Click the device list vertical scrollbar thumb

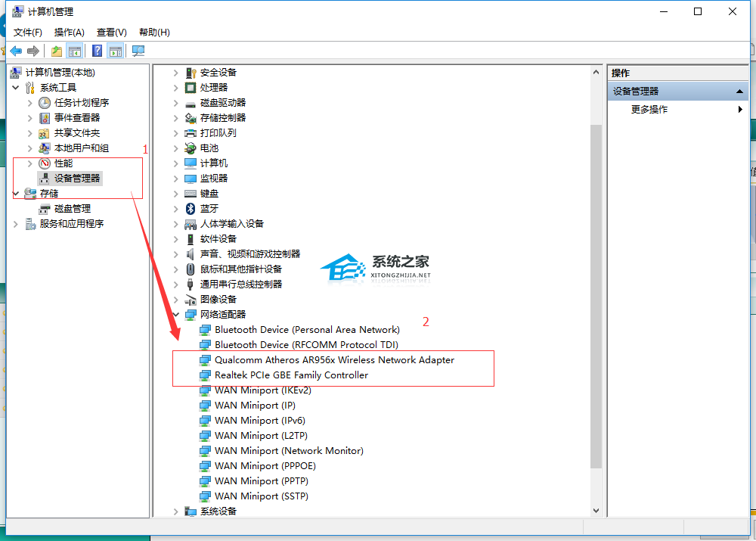click(596, 297)
